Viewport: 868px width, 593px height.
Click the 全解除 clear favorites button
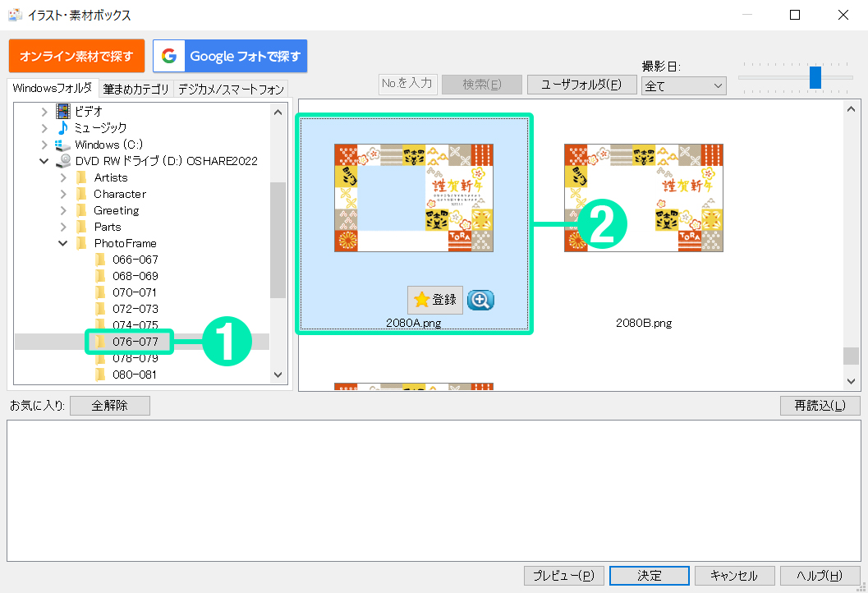click(110, 406)
